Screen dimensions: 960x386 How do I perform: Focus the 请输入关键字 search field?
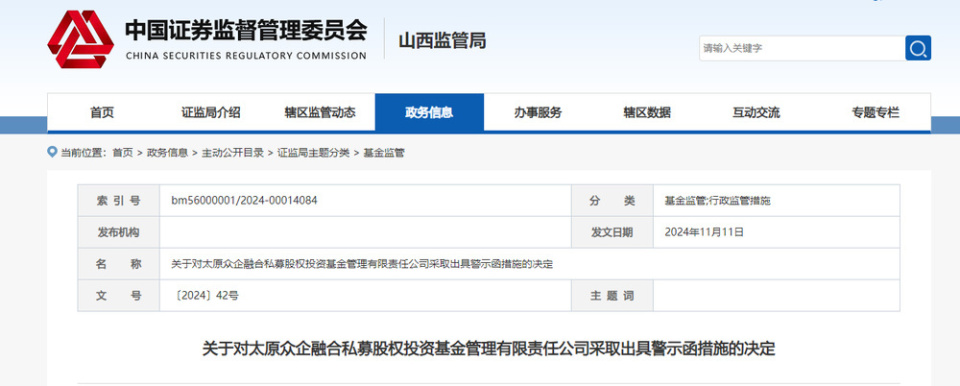802,48
